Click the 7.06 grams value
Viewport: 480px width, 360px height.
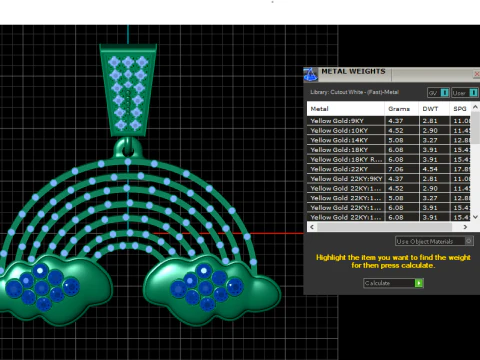pyautogui.click(x=396, y=169)
